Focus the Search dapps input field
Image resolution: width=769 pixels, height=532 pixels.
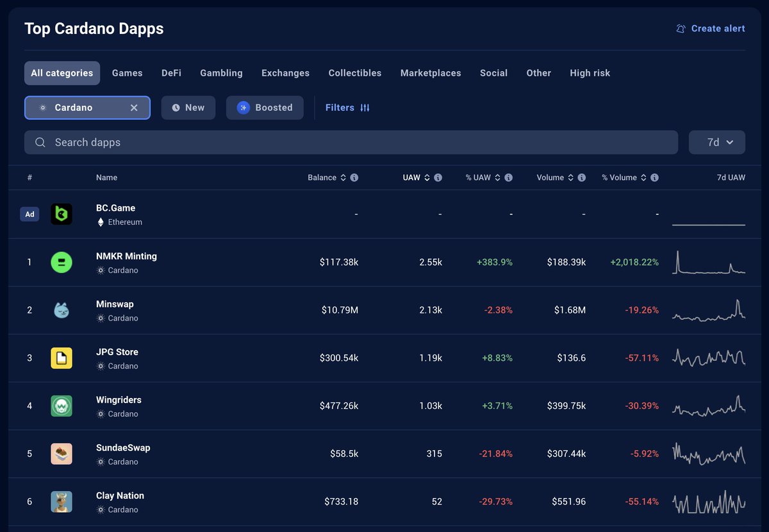coord(351,142)
